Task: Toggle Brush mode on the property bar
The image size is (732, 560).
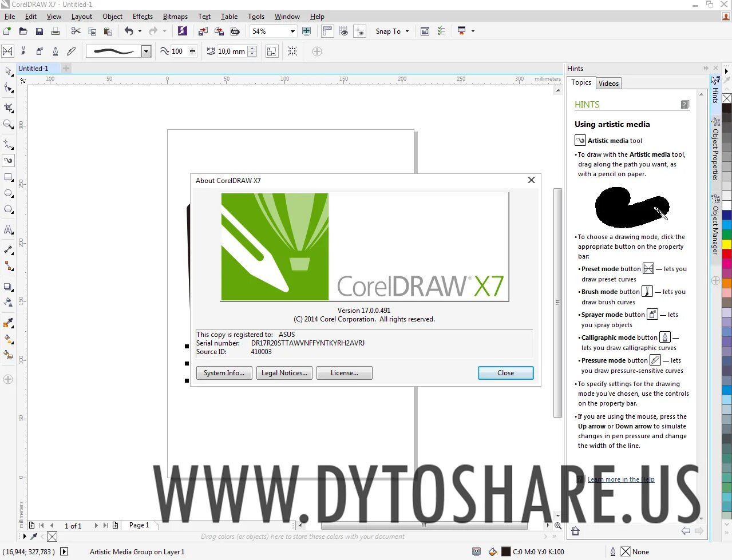Action: [x=23, y=51]
